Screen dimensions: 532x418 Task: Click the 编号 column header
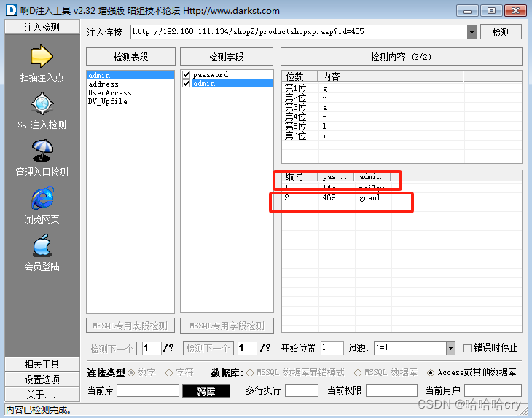[300, 176]
